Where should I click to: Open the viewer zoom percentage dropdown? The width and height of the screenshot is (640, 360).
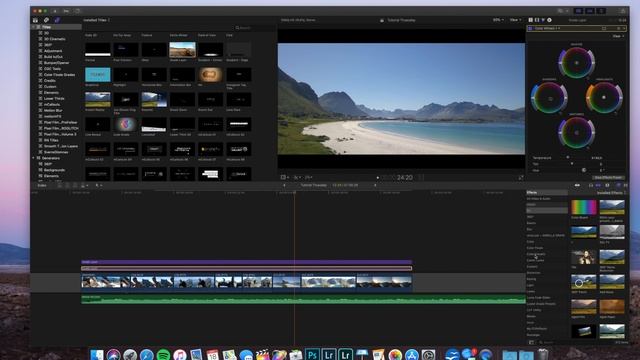[x=498, y=20]
